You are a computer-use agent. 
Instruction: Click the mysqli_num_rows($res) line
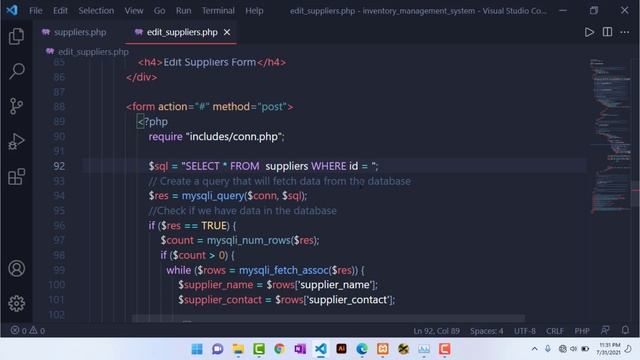[x=240, y=240]
